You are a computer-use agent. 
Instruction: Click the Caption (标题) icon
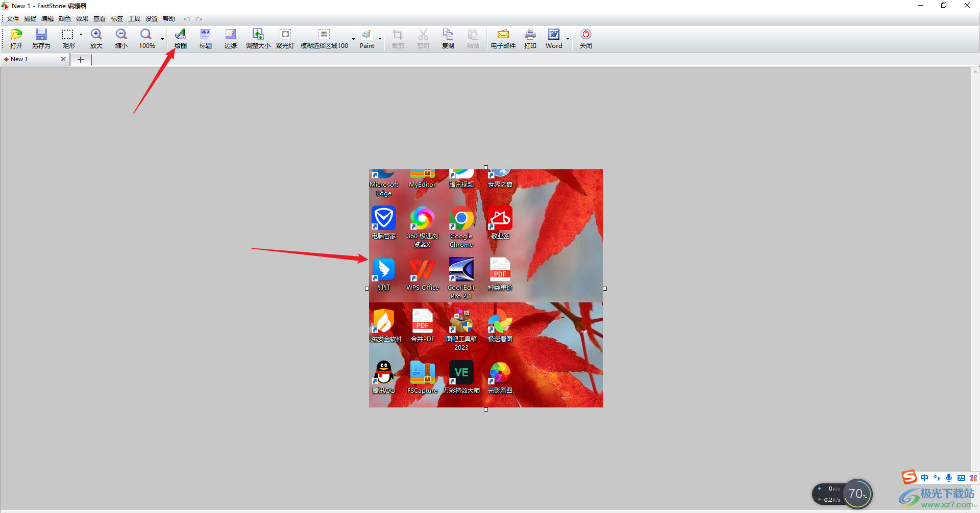[x=206, y=39]
